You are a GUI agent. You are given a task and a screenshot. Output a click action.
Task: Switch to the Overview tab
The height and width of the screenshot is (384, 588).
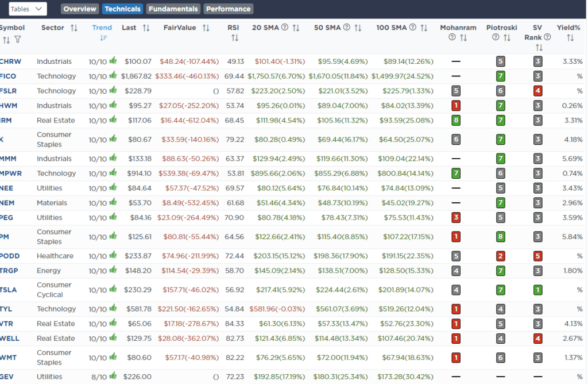[79, 9]
